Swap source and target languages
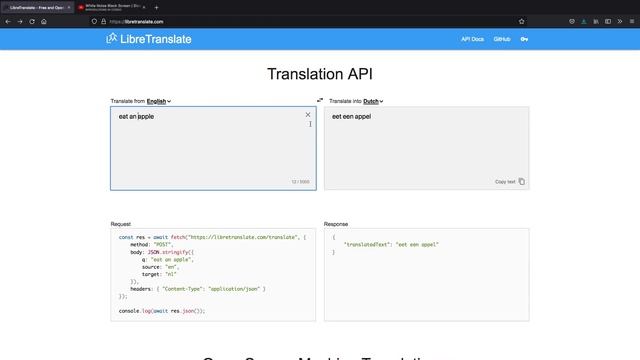 click(320, 100)
